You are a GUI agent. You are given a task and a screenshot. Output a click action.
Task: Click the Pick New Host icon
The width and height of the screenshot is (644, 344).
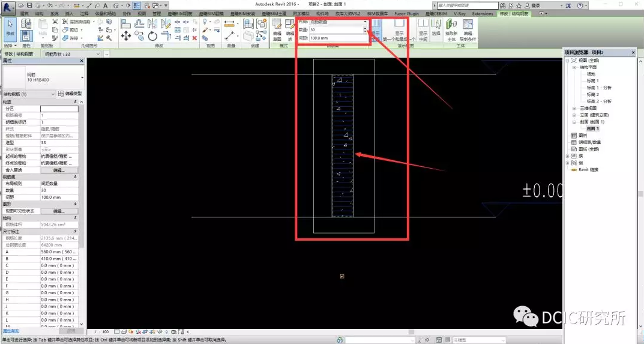coord(451,29)
